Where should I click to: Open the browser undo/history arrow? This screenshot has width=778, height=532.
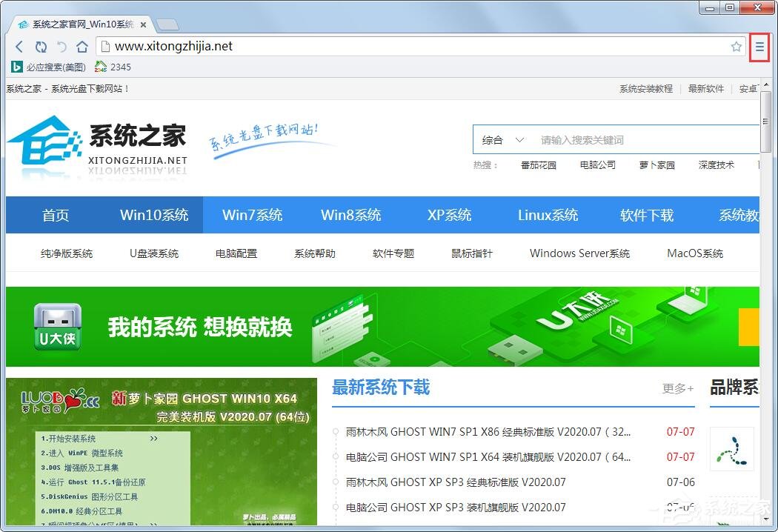point(61,46)
